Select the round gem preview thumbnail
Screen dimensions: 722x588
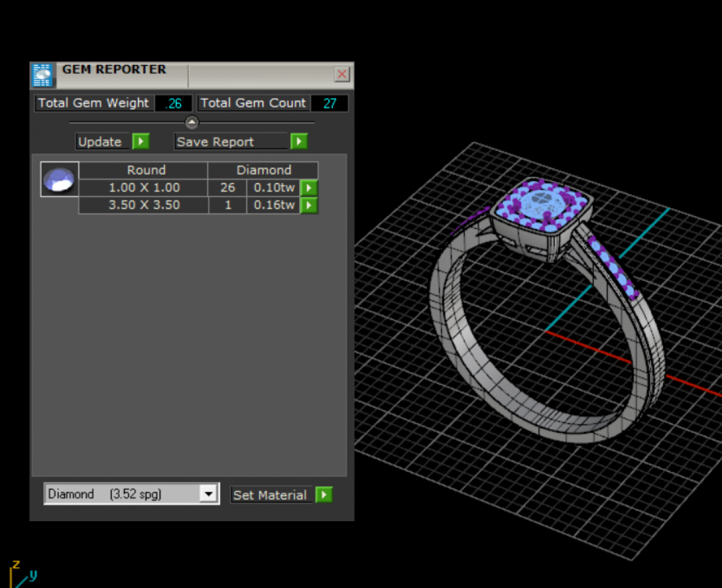60,179
